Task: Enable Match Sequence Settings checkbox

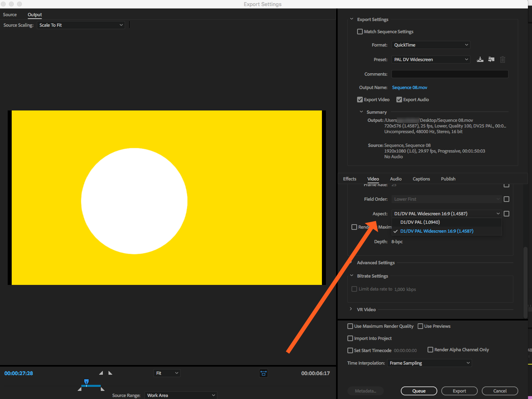Action: point(360,32)
